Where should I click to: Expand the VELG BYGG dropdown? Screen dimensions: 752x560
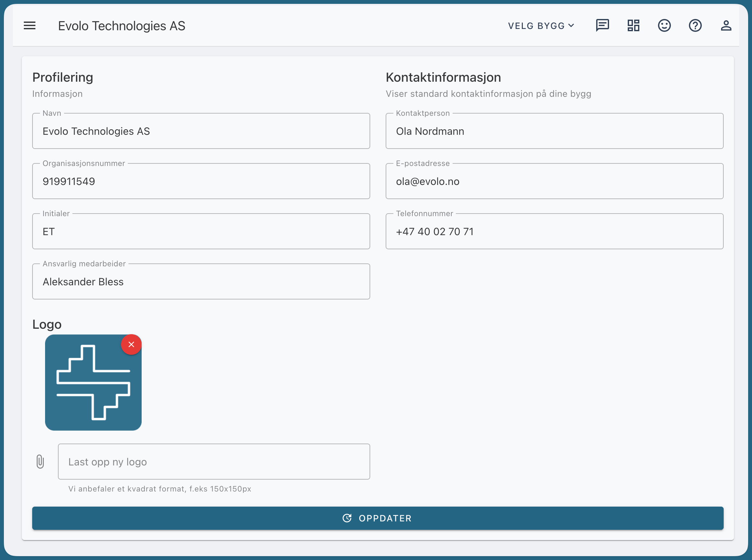point(541,26)
